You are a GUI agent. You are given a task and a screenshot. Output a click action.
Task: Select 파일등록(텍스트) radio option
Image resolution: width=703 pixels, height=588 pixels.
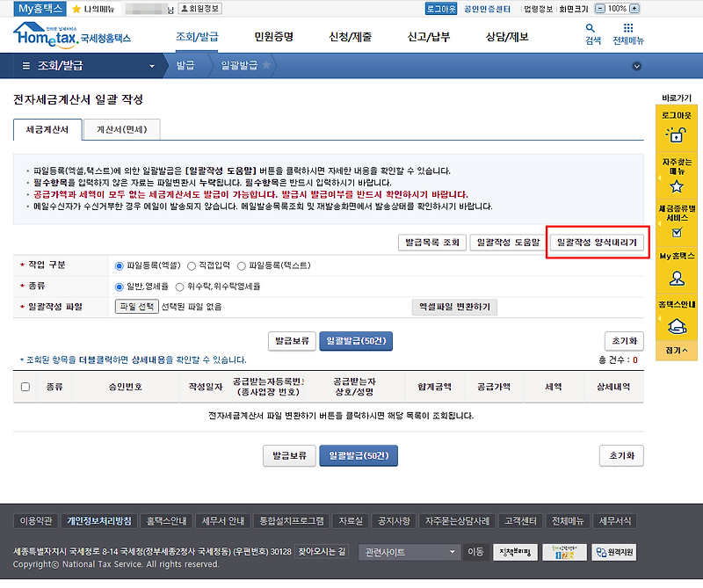[x=241, y=266]
